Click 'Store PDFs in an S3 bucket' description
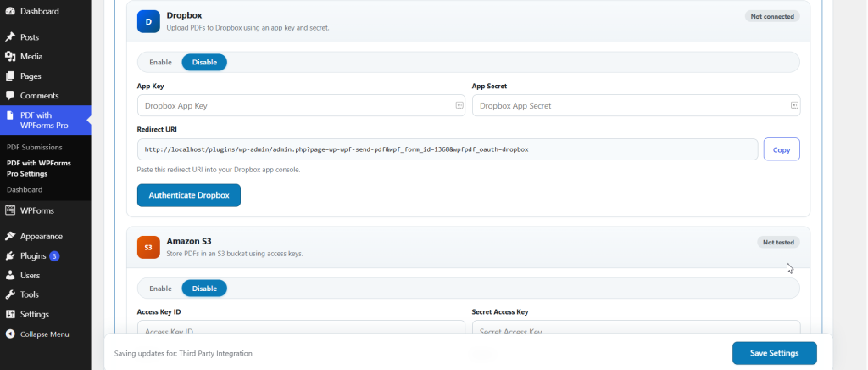 pyautogui.click(x=235, y=254)
